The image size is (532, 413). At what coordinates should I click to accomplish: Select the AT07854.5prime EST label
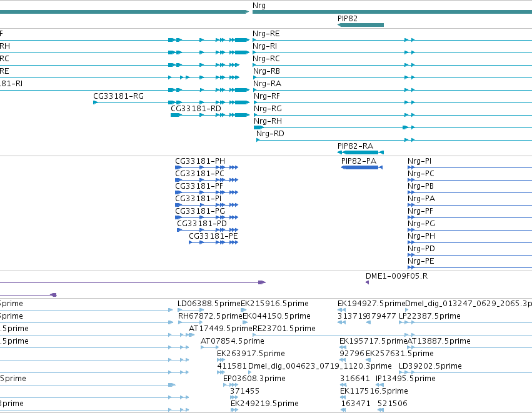[x=233, y=341]
